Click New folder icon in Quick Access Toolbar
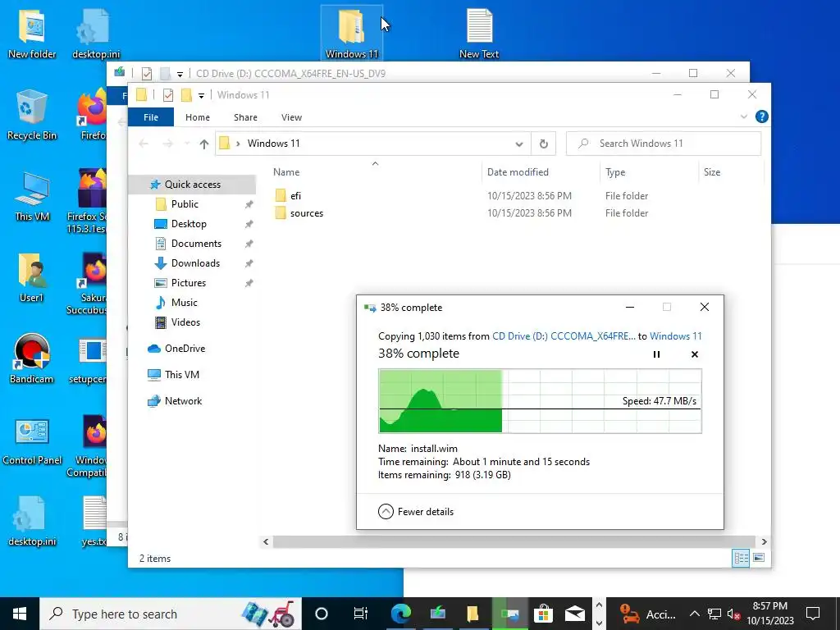Screen dimensions: 840x630 pyautogui.click(x=186, y=95)
